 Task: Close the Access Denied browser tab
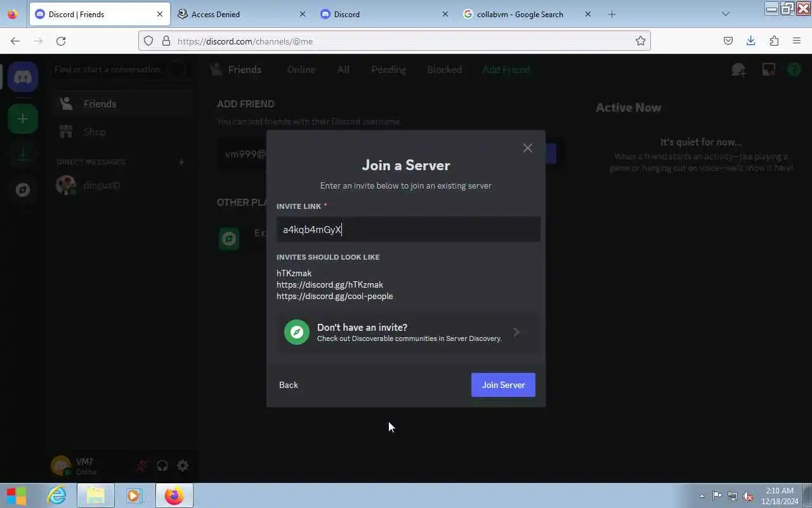click(x=302, y=14)
